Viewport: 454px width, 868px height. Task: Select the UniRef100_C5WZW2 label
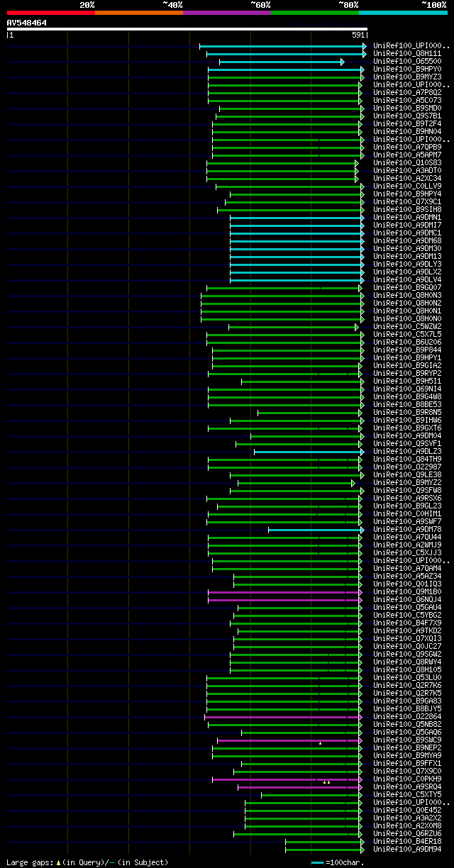[407, 326]
